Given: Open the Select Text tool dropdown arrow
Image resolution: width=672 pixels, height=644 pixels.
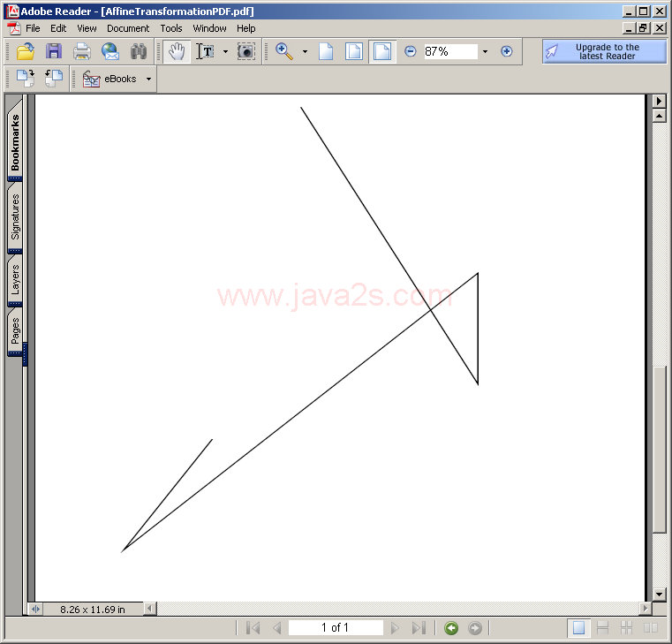Looking at the screenshot, I should [x=225, y=51].
